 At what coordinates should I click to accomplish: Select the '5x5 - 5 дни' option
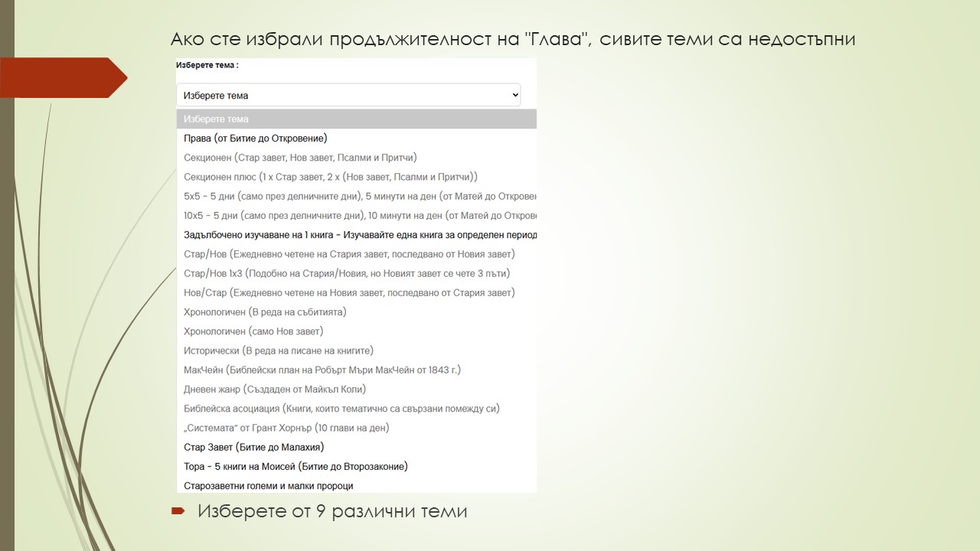(x=360, y=196)
